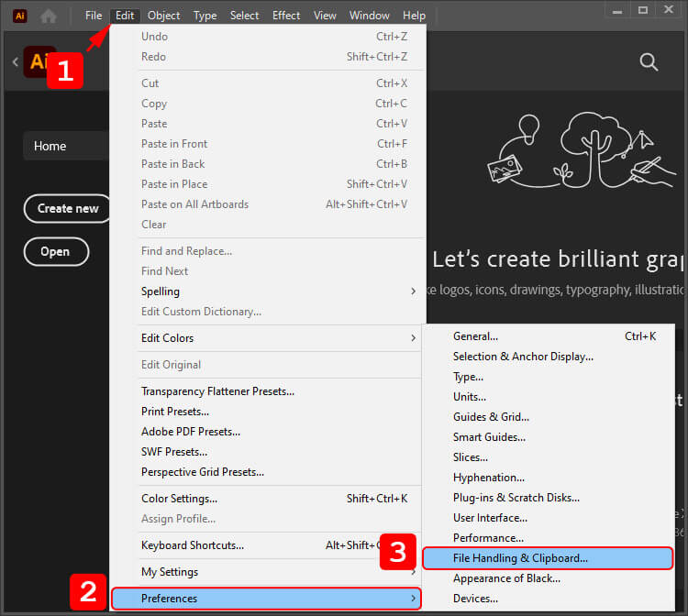Click the Assign Profile item
This screenshot has height=616, width=688.
(x=266, y=519)
